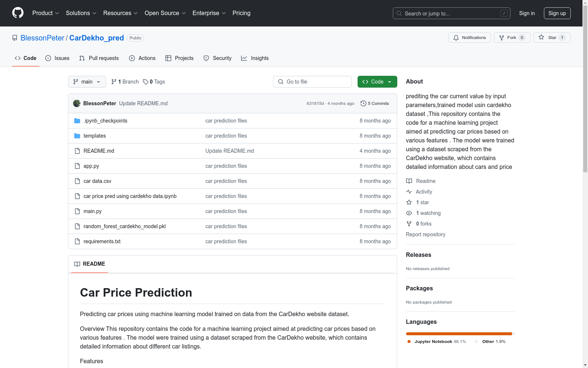Click the Activity pulse icon in About
The height and width of the screenshot is (368, 588).
409,192
